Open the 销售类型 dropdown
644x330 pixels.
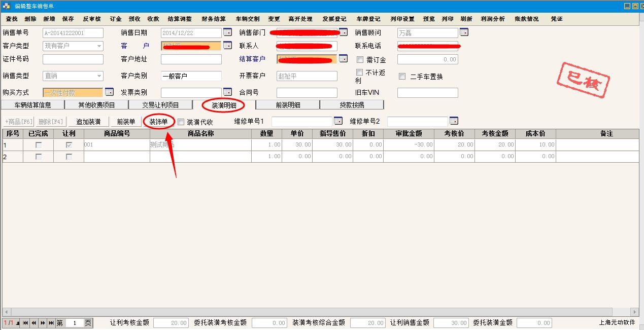(x=99, y=76)
